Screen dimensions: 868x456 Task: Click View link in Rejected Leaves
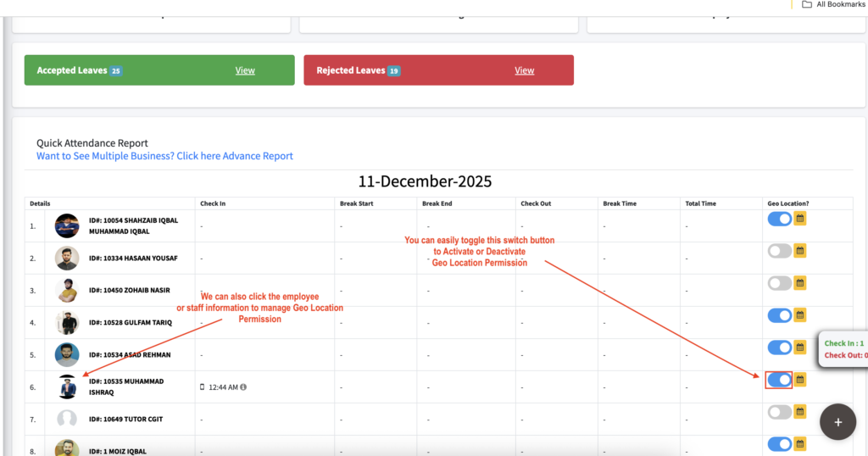(x=524, y=70)
